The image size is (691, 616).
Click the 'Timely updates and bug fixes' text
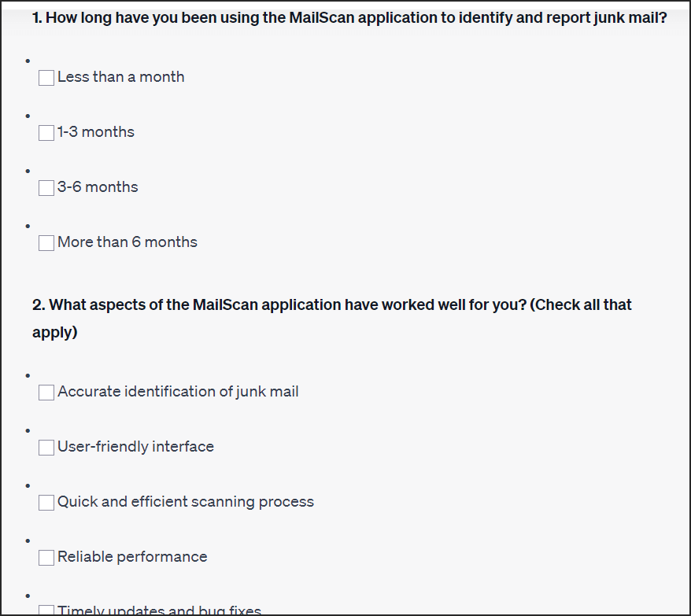[159, 610]
